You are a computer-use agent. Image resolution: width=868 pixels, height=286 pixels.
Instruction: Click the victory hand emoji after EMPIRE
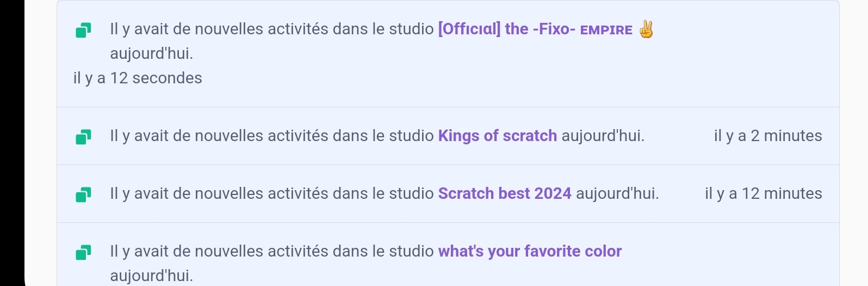tap(646, 29)
